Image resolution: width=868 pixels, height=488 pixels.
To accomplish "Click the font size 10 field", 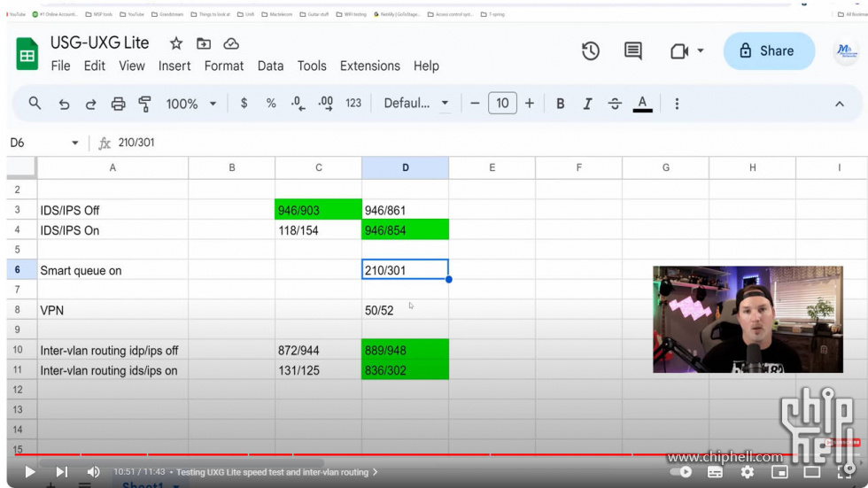I will [x=502, y=104].
